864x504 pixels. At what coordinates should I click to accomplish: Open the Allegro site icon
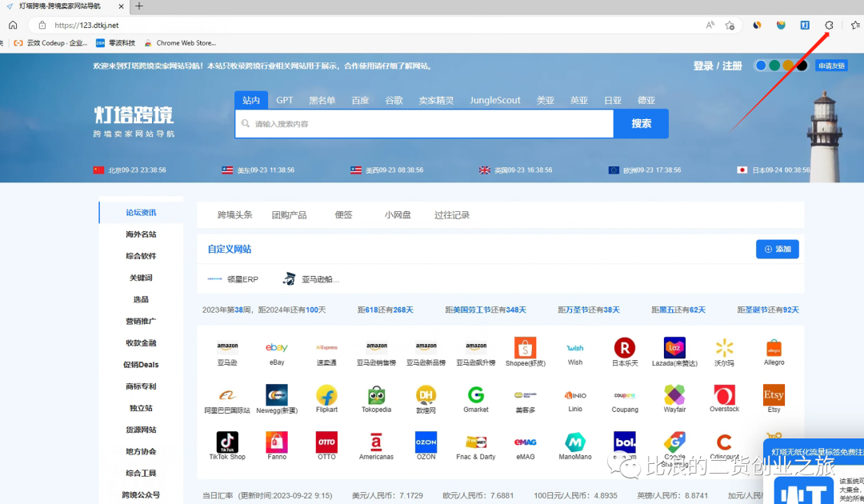pyautogui.click(x=774, y=347)
